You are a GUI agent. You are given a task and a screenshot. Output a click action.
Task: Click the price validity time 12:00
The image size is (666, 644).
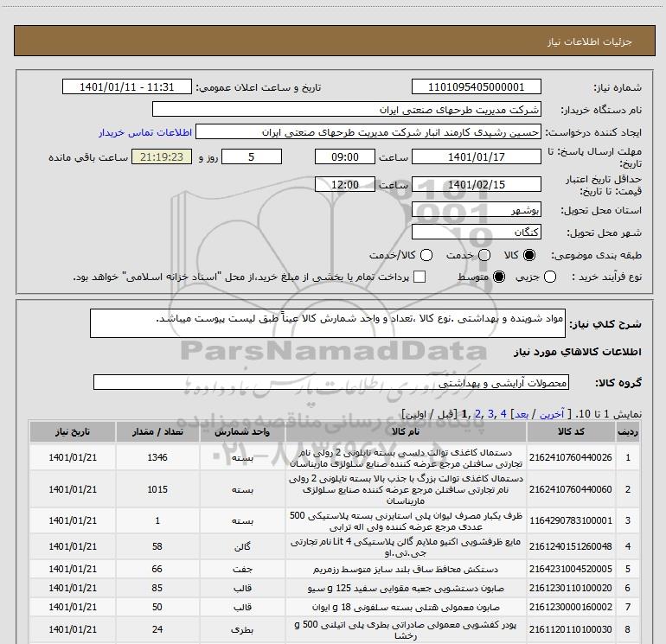point(345,184)
